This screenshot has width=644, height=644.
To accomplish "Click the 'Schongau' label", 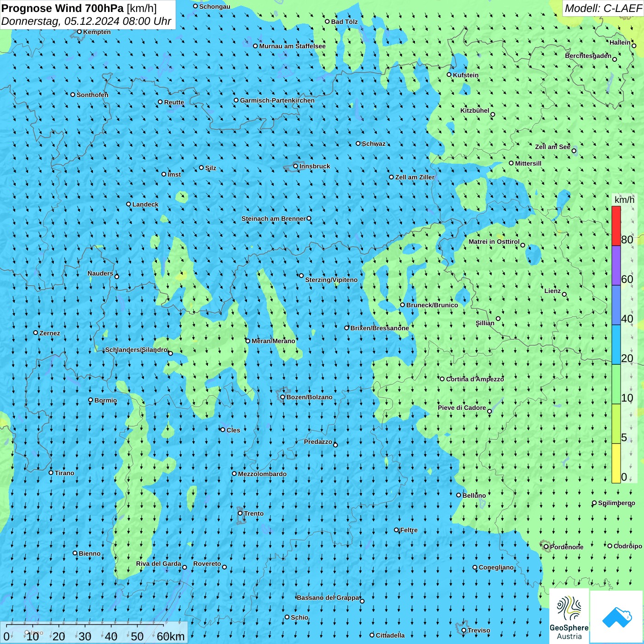I will pos(215,6).
